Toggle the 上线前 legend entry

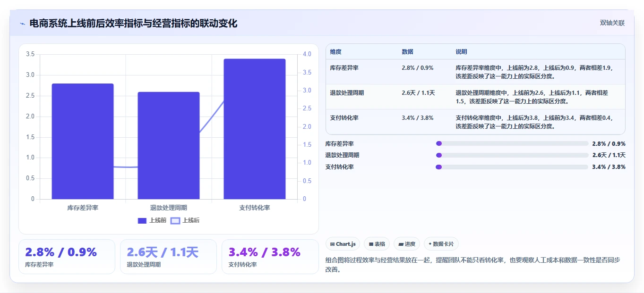152,220
